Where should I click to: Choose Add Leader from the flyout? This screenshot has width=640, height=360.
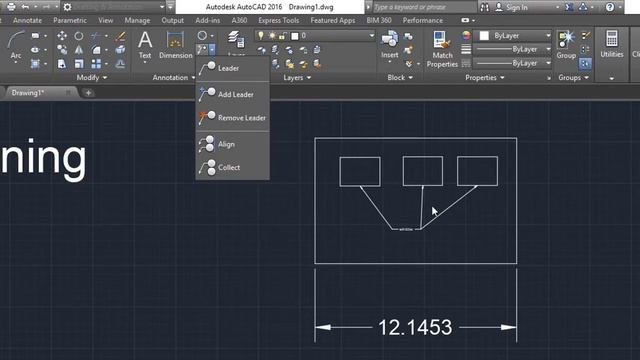[x=232, y=94]
